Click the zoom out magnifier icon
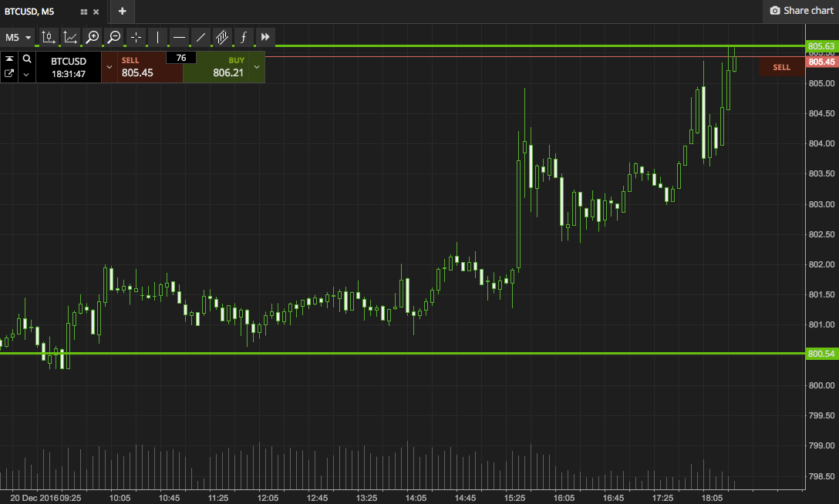This screenshot has height=504, width=839. pos(113,37)
